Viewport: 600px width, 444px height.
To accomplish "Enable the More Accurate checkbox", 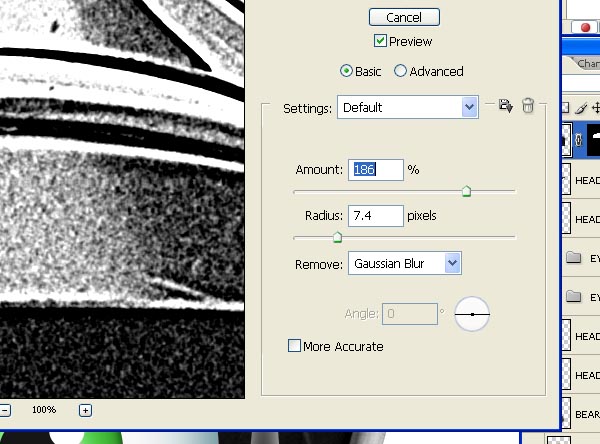I will point(294,346).
